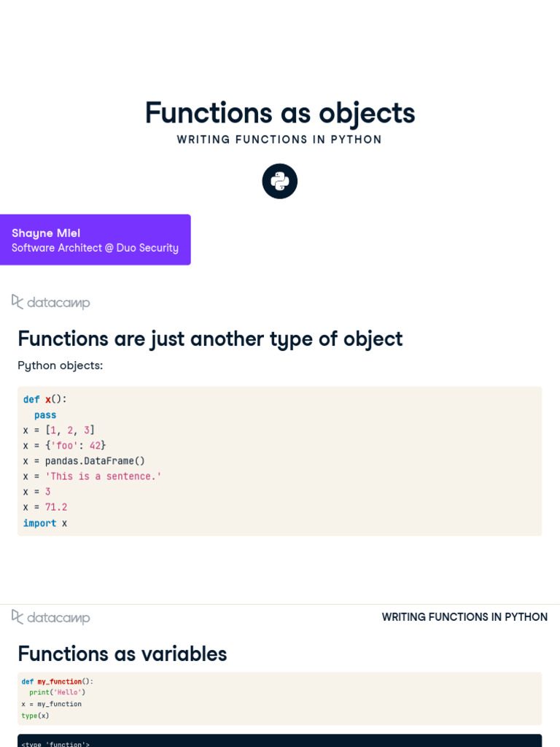
Task: Click the "Functions as variables" heading
Action: 122,654
